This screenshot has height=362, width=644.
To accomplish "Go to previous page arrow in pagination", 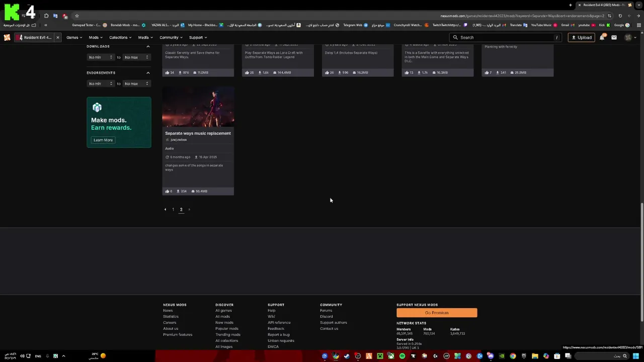I will [x=165, y=210].
